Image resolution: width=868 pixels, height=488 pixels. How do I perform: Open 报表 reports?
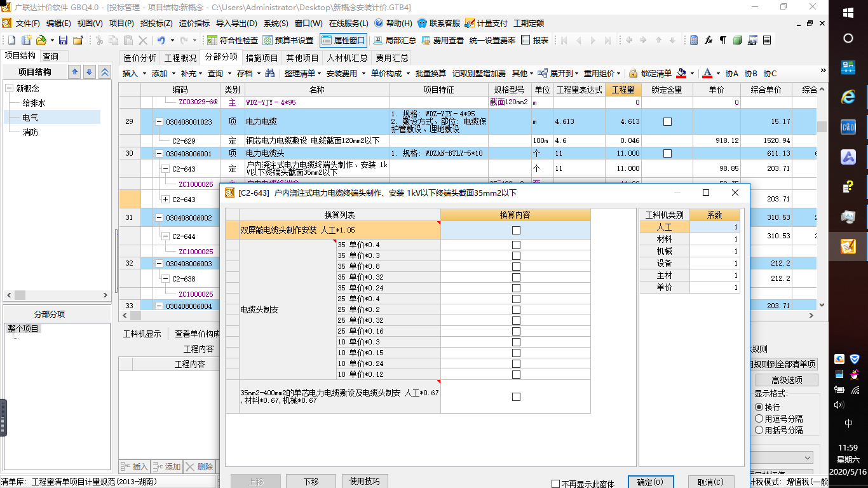pyautogui.click(x=534, y=40)
